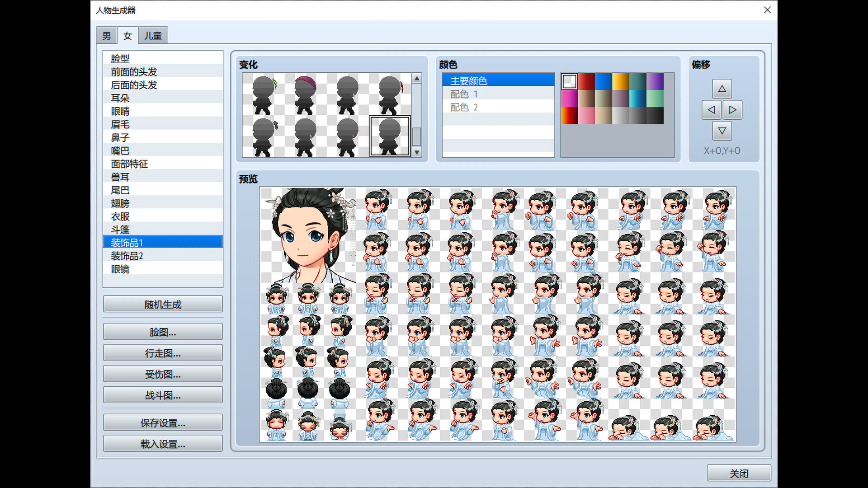Viewport: 868px width, 488px height.
Task: Click the 战斗图 battle sprite button
Action: [163, 395]
